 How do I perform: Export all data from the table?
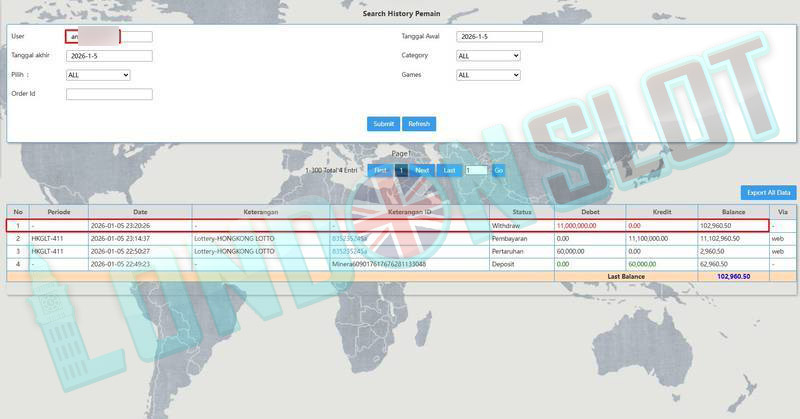point(768,192)
